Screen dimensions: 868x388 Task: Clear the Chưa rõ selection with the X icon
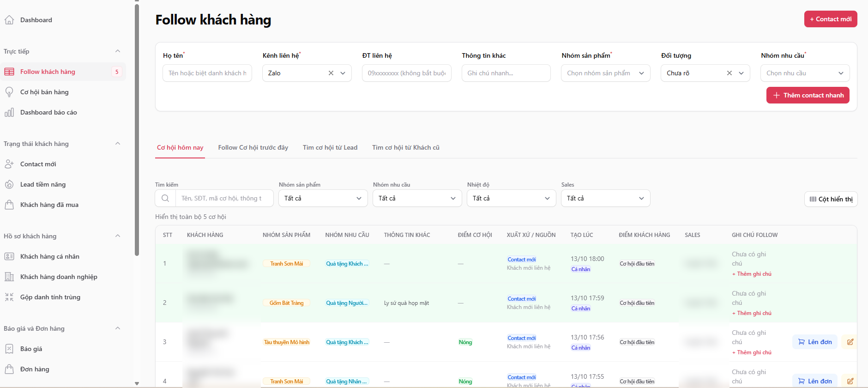729,73
